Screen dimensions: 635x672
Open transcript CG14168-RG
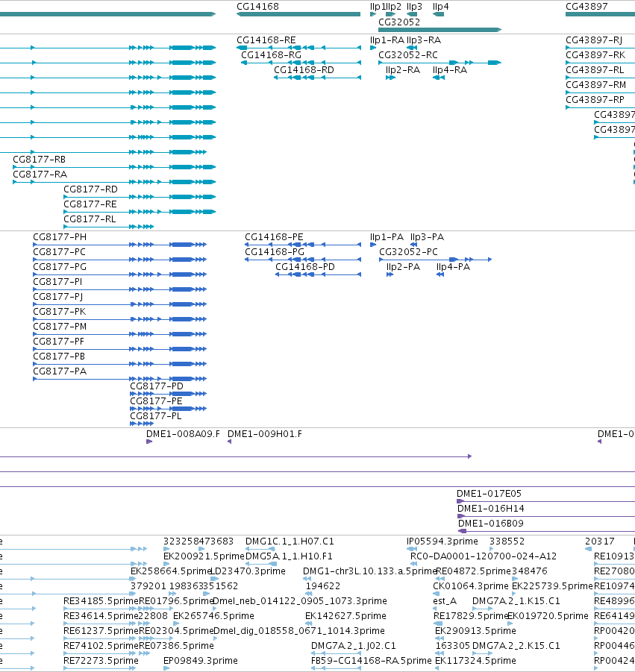click(x=271, y=55)
